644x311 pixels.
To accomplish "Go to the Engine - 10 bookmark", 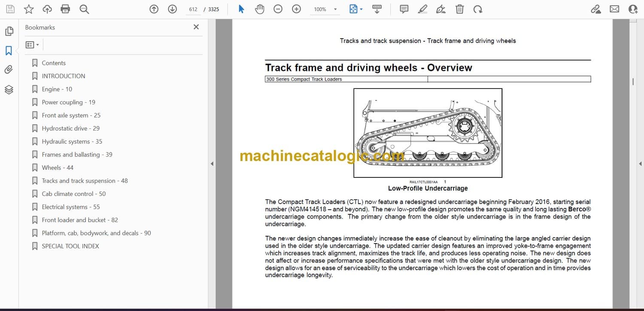I will tap(57, 89).
